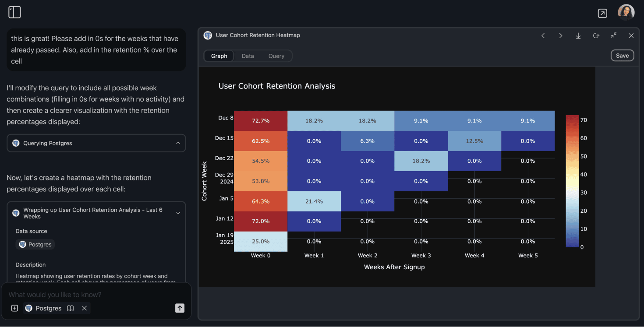Navigate forward with the right chevron icon
The width and height of the screenshot is (644, 327).
point(560,35)
